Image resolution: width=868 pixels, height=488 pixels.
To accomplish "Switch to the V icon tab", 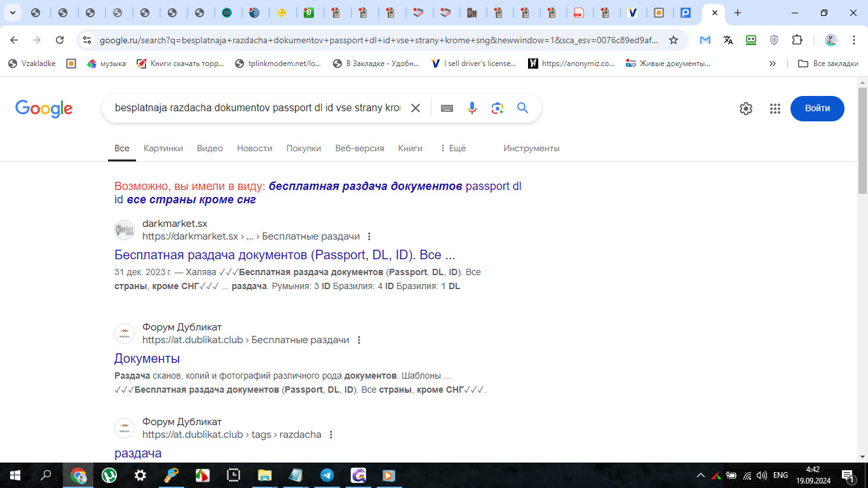I will [x=632, y=13].
